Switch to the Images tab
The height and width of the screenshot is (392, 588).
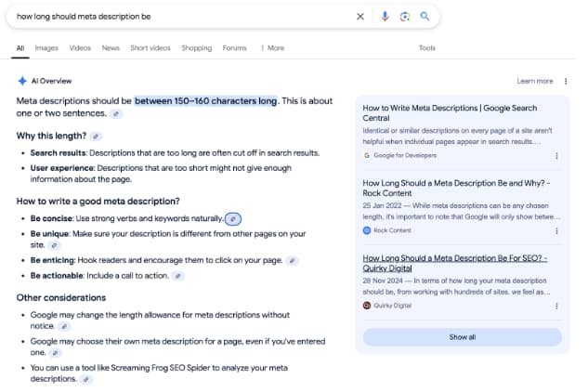point(47,48)
